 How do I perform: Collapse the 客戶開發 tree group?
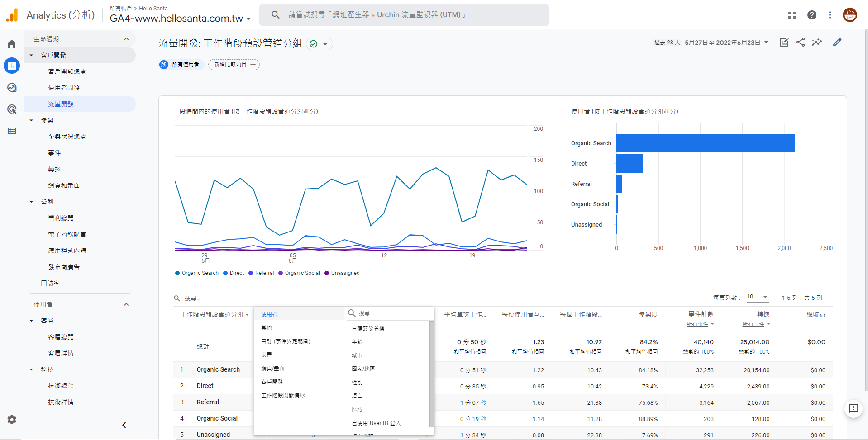coord(31,55)
